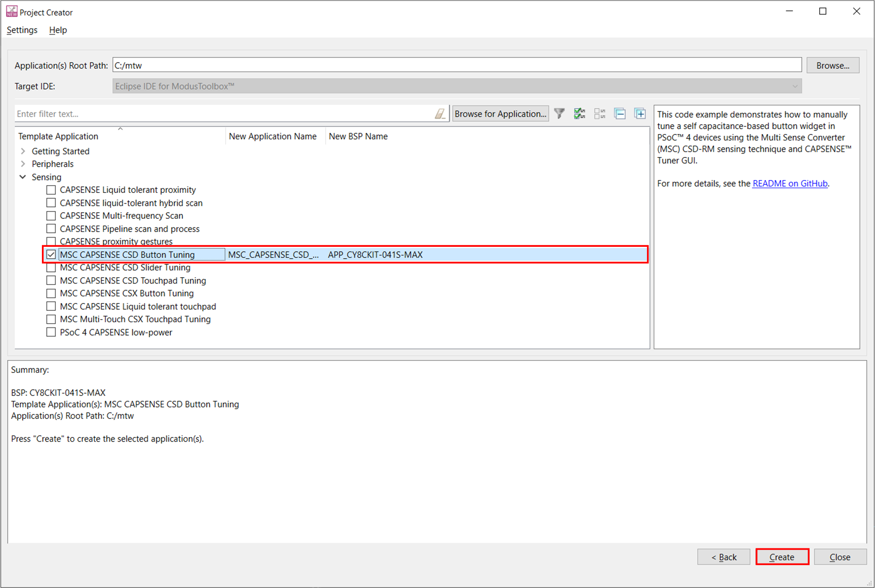Open the Settings menu
The height and width of the screenshot is (588, 875).
click(x=22, y=30)
